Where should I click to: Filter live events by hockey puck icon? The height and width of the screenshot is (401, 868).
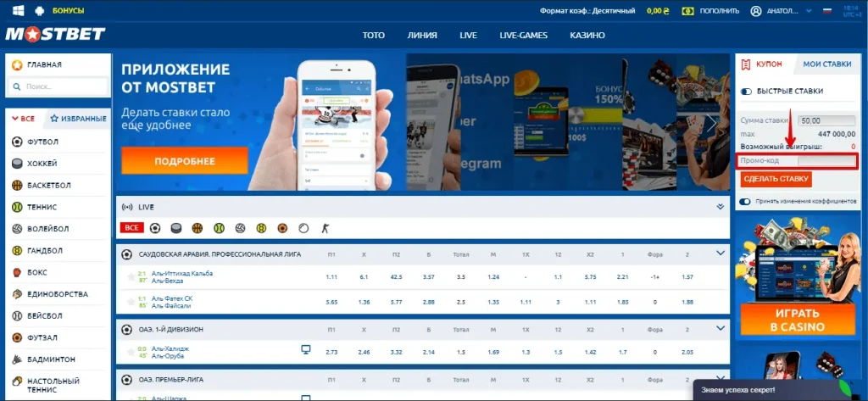pyautogui.click(x=176, y=228)
